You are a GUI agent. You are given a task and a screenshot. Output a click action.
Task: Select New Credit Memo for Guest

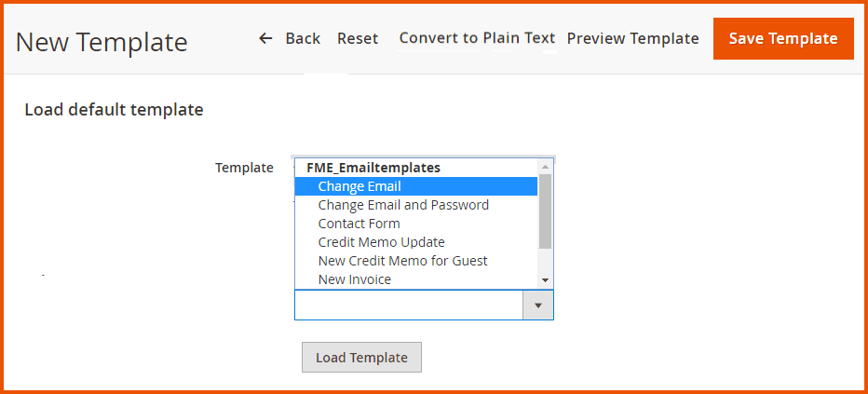[402, 261]
